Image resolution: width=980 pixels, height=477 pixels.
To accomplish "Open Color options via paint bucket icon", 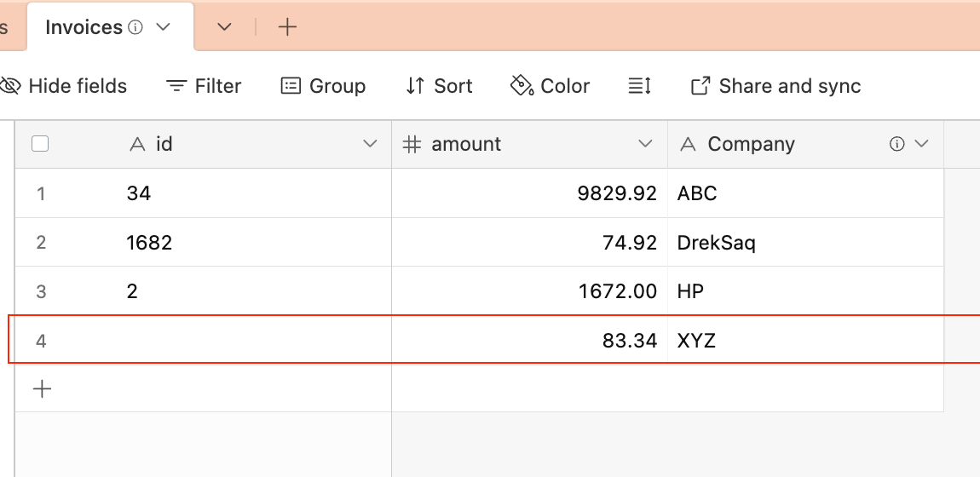I will point(522,86).
